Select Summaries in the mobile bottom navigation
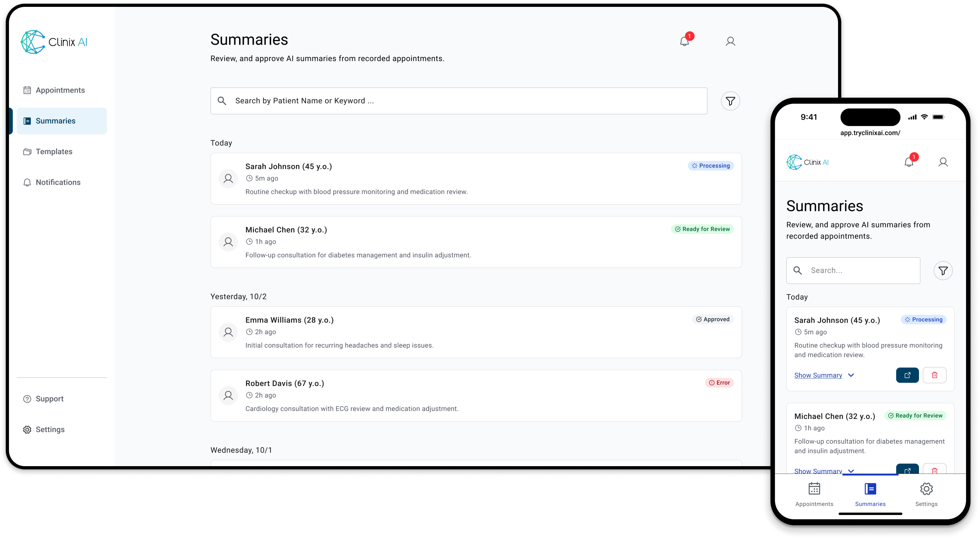980x539 pixels. point(870,495)
